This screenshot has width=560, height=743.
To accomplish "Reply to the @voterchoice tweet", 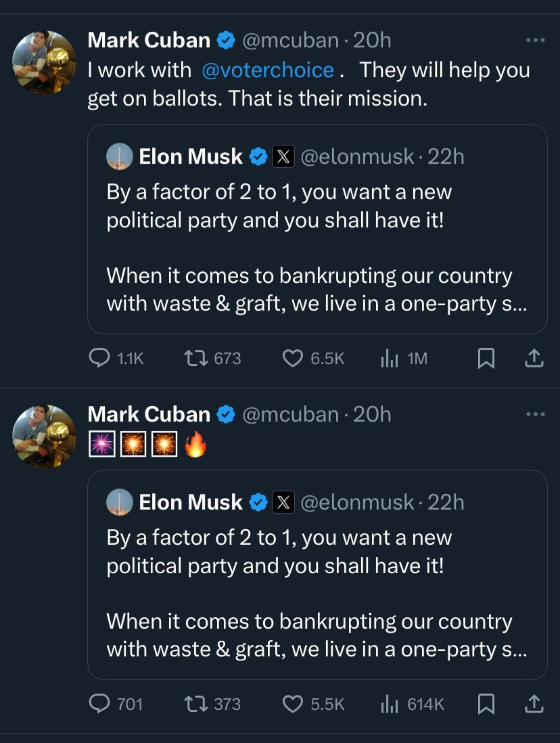I will tap(101, 358).
